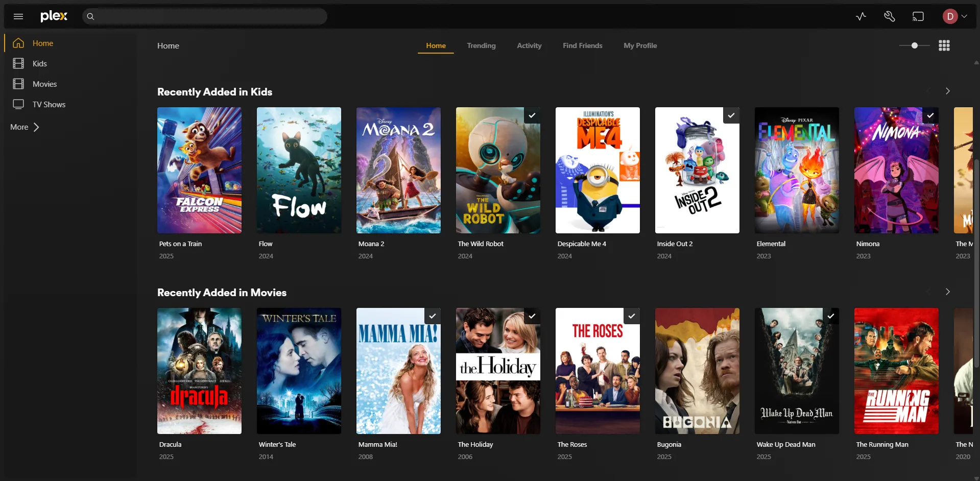The width and height of the screenshot is (980, 481).
Task: Click the Movies film icon in sidebar
Action: pyautogui.click(x=18, y=84)
